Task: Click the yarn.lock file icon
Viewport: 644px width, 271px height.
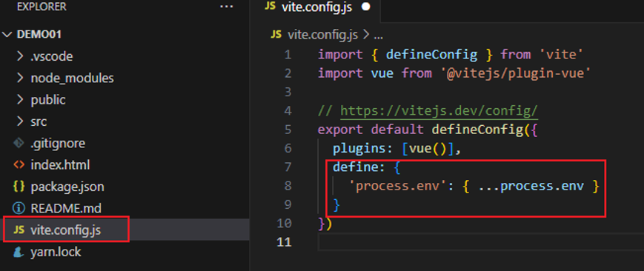Action: [19, 252]
